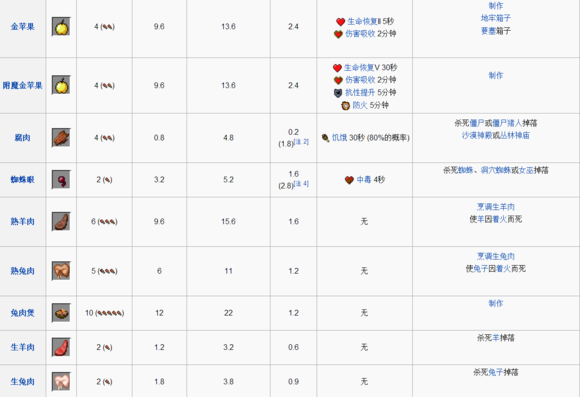Image resolution: width=580 pixels, height=397 pixels.
Task: Select the 15.6 value in 熟羊肉 row
Action: click(228, 221)
